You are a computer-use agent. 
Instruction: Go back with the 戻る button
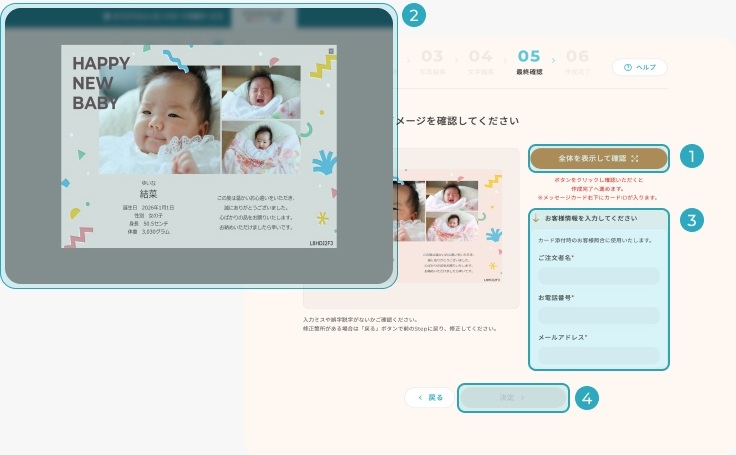click(429, 397)
